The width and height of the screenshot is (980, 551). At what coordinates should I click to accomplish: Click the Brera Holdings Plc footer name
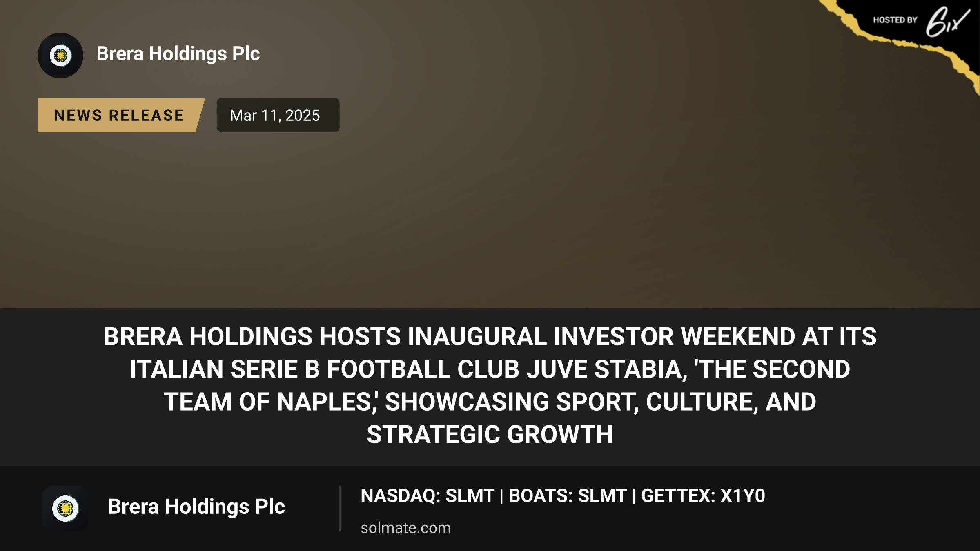tap(196, 507)
